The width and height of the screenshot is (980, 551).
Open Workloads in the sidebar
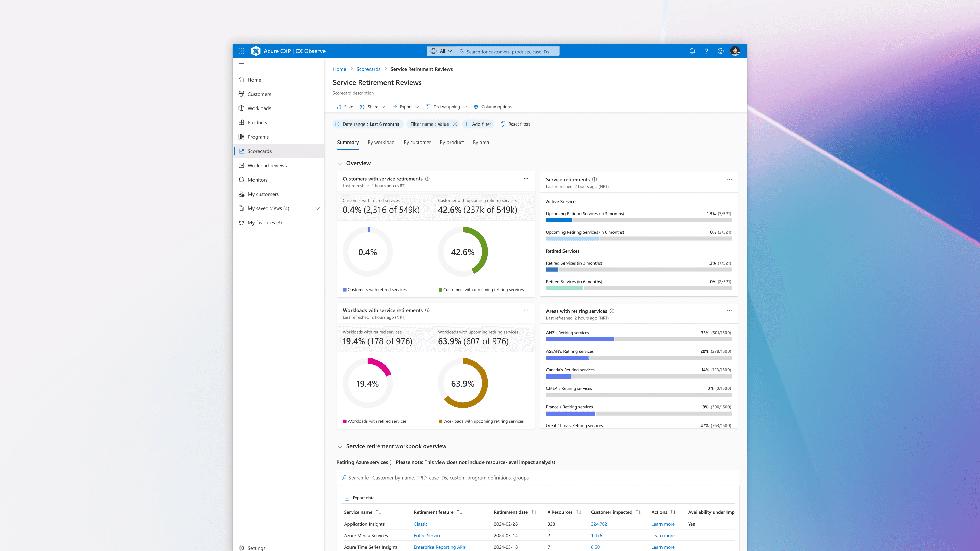(x=259, y=108)
